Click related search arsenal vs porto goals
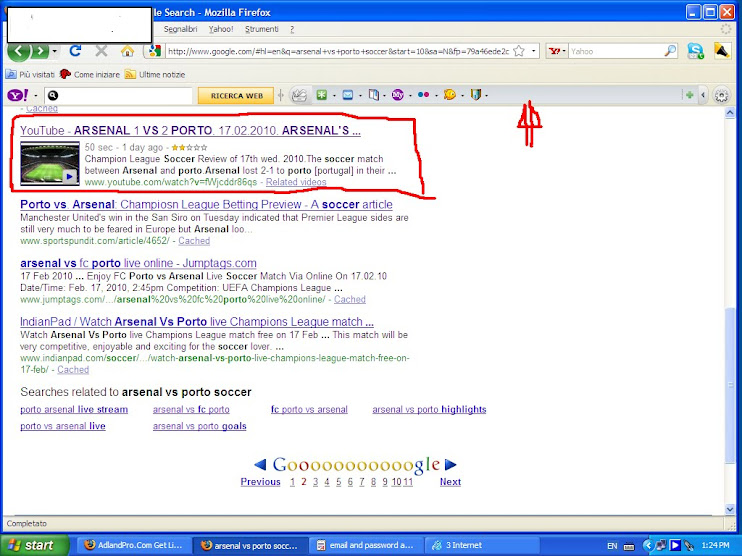Screen dimensions: 742x556 point(200,426)
